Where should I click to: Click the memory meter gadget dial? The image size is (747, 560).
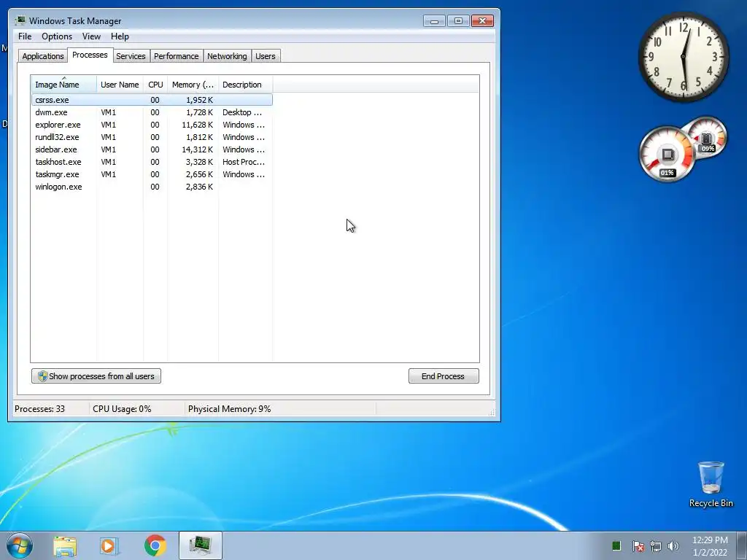(x=707, y=137)
